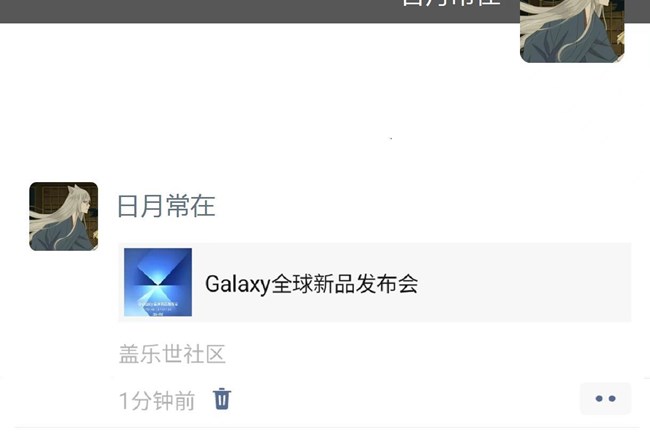Click the gray card area right of 发布会
This screenshot has width=650, height=434.
[x=524, y=284]
